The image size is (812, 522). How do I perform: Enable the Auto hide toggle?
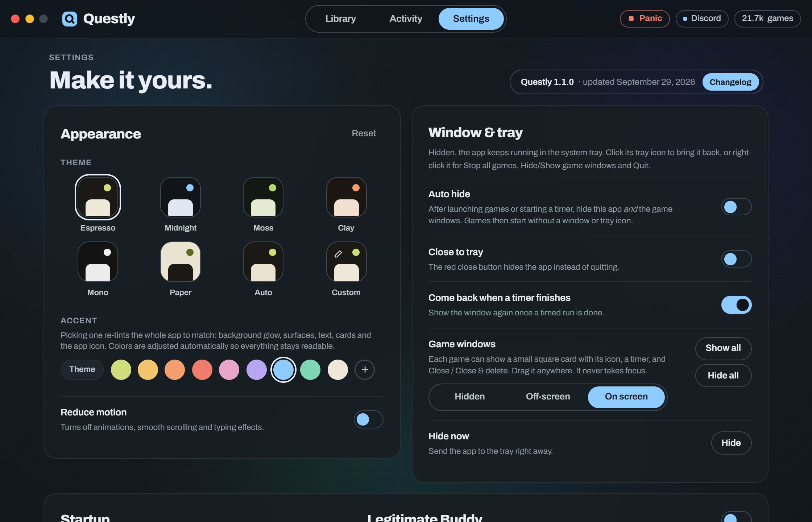pyautogui.click(x=736, y=207)
